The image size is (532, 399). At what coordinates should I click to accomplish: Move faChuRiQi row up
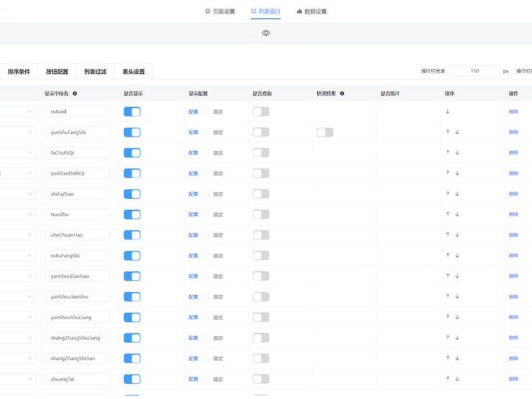[x=448, y=153]
